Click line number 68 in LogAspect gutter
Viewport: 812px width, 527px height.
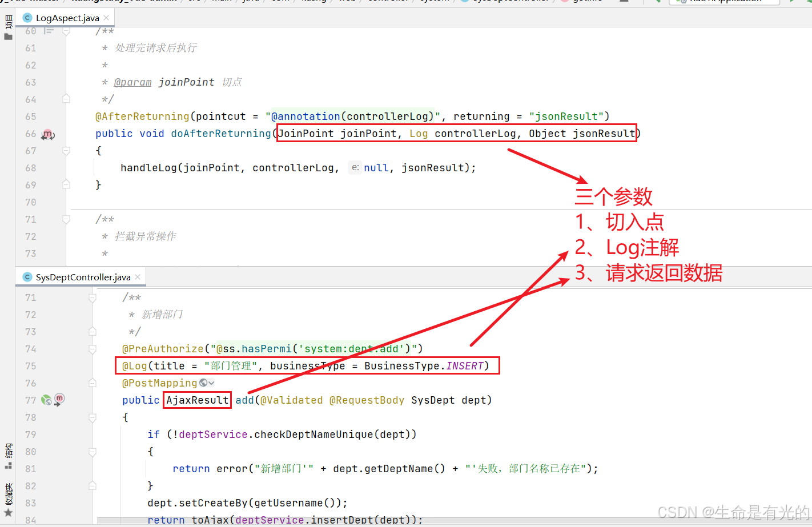(x=30, y=168)
